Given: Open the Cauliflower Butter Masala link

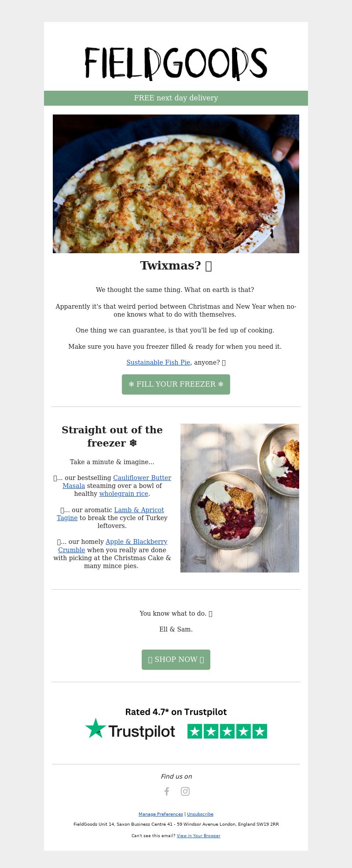Looking at the screenshot, I should click(117, 482).
